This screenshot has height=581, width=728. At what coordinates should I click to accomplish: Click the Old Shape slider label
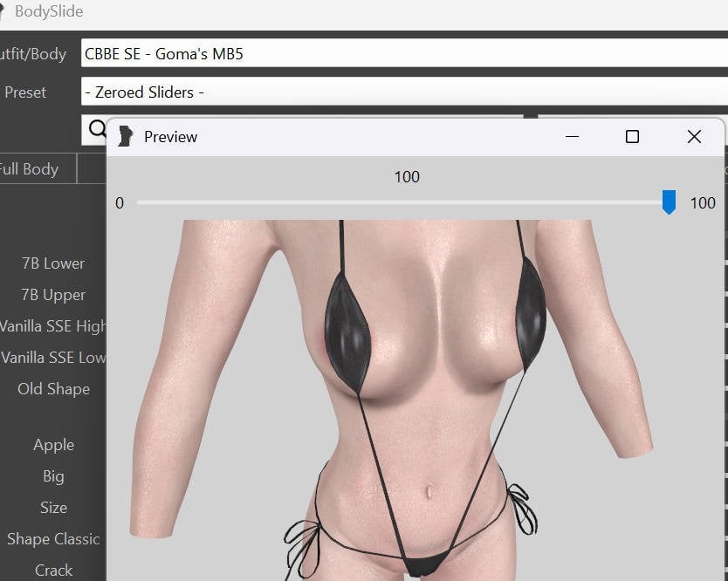[x=53, y=389]
